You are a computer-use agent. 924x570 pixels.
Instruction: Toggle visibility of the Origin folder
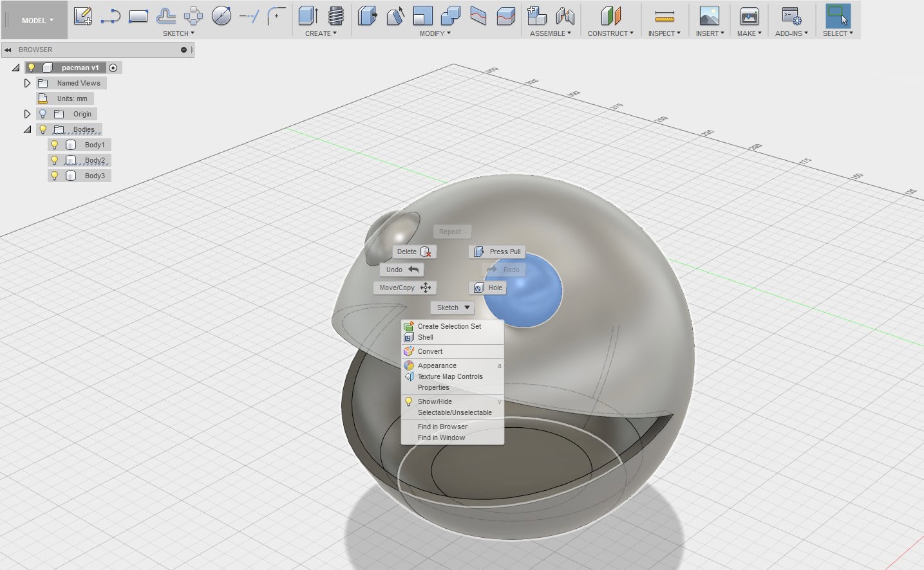pyautogui.click(x=43, y=114)
